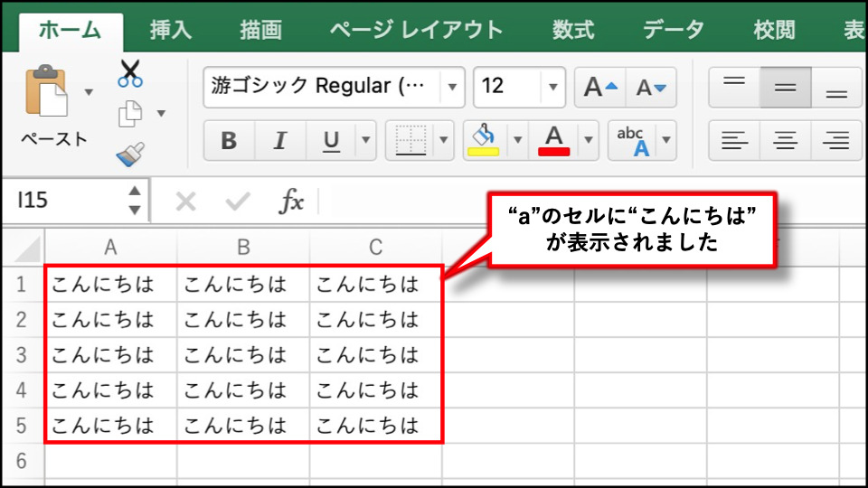The width and height of the screenshot is (868, 488).
Task: Click the Name Box up/down stepper arrows
Action: [135, 201]
